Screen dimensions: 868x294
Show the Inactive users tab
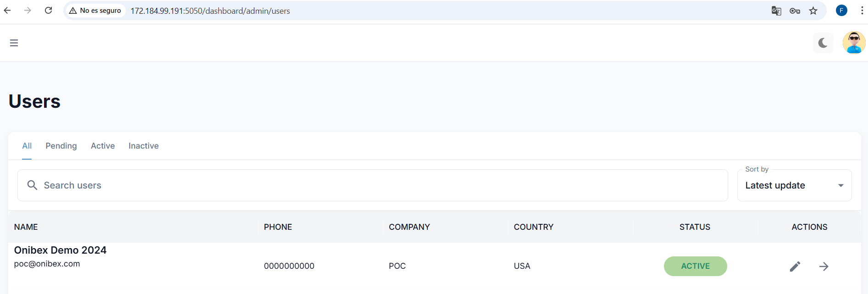[144, 146]
